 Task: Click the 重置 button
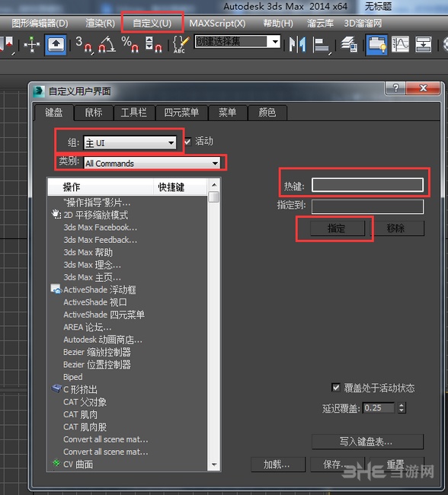point(396,465)
